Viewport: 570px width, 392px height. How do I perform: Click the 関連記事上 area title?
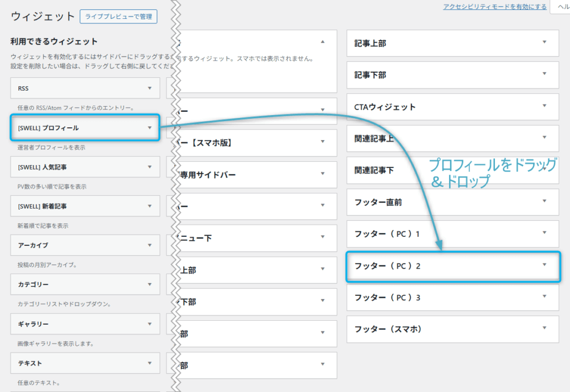click(374, 138)
